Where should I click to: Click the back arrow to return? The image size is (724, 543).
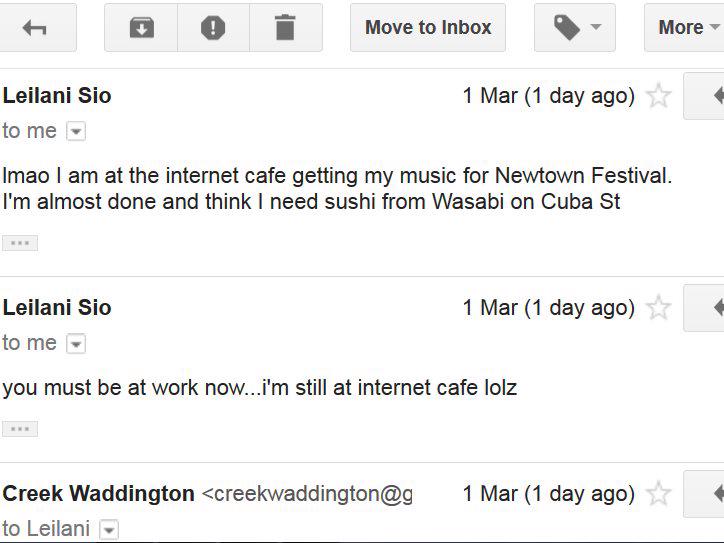(x=35, y=28)
